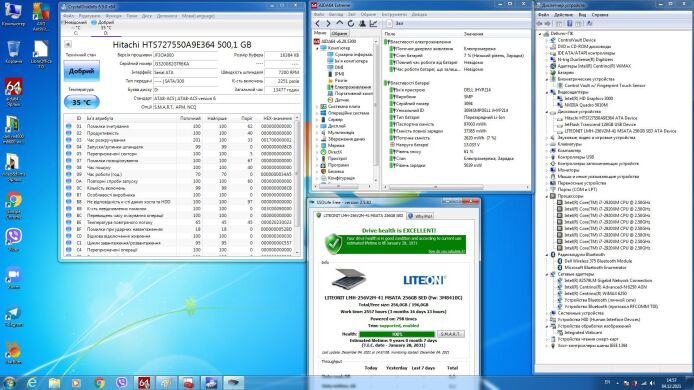Screen dimensions: 694x390
Task: Go back in AIDA64 toolbar
Action: pos(317,23)
